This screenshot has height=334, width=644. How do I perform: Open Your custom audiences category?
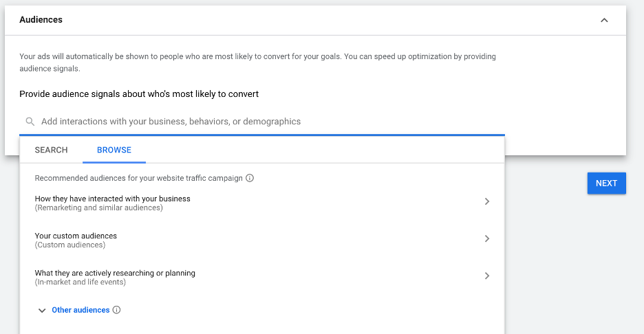[76, 236]
